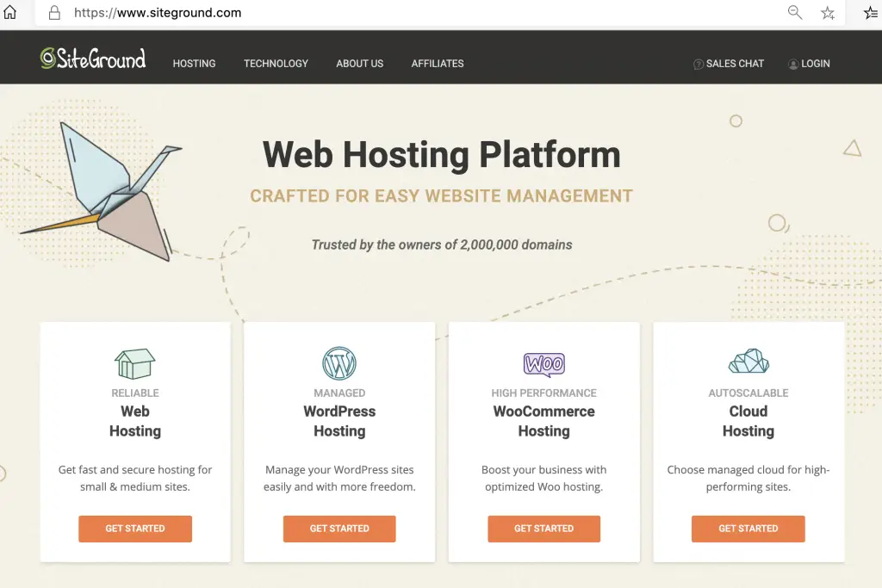Click the zoom magnifier icon in address bar

click(795, 12)
